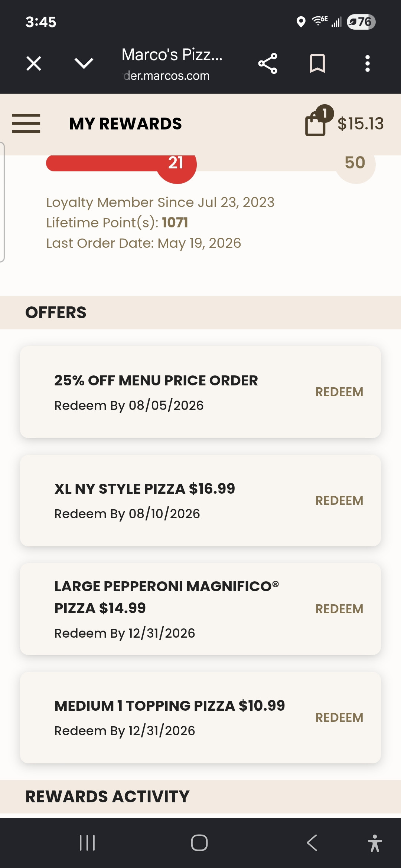Redeem the Medium 1 Topping Pizza offer
The height and width of the screenshot is (868, 401).
(x=339, y=718)
